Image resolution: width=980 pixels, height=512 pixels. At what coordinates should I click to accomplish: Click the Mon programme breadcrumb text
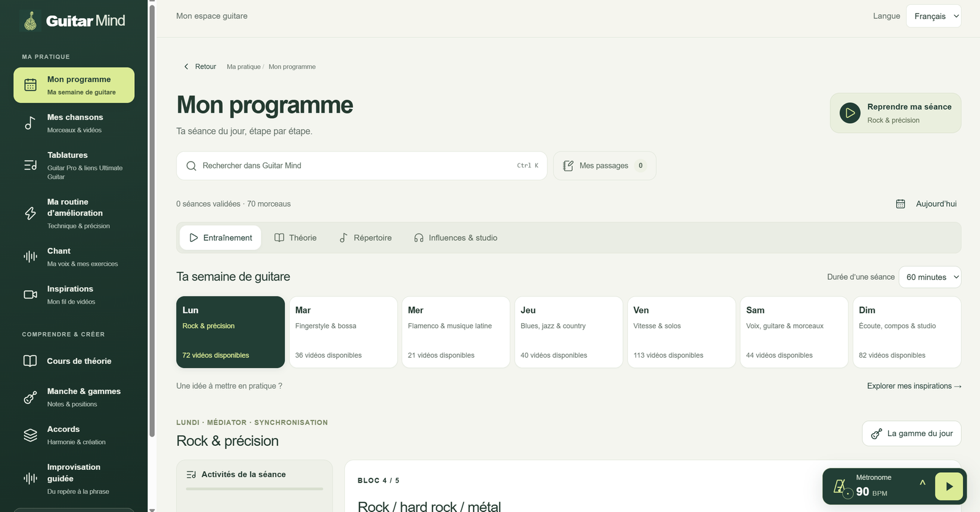292,67
